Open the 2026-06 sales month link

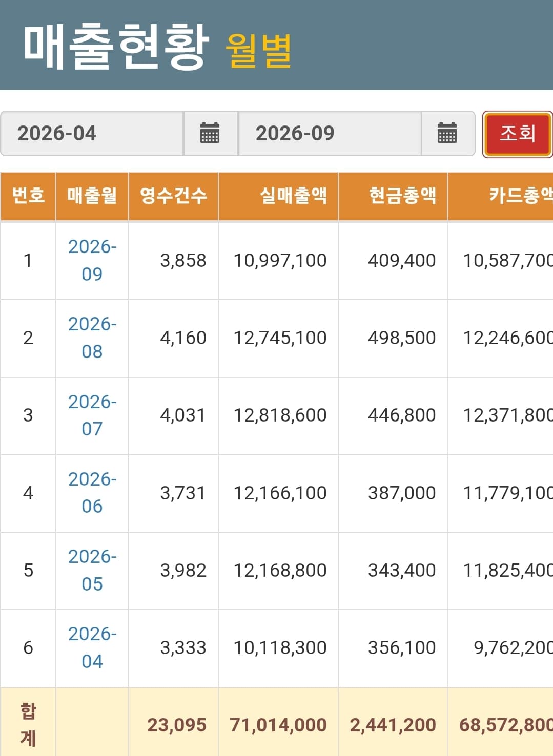pos(92,492)
